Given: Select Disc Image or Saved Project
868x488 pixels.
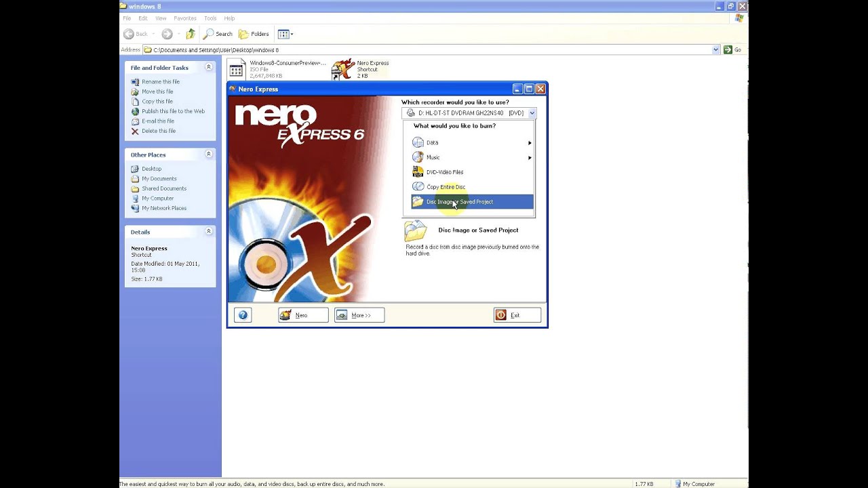Looking at the screenshot, I should [472, 202].
